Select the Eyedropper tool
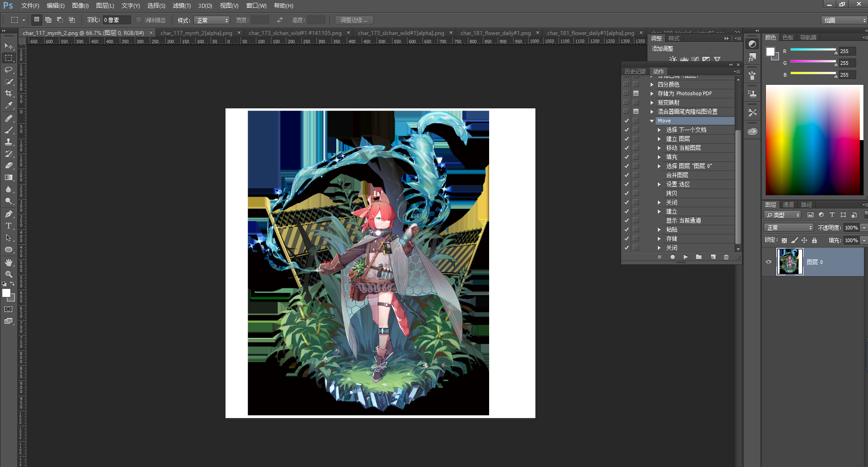This screenshot has width=868, height=467. (9, 105)
